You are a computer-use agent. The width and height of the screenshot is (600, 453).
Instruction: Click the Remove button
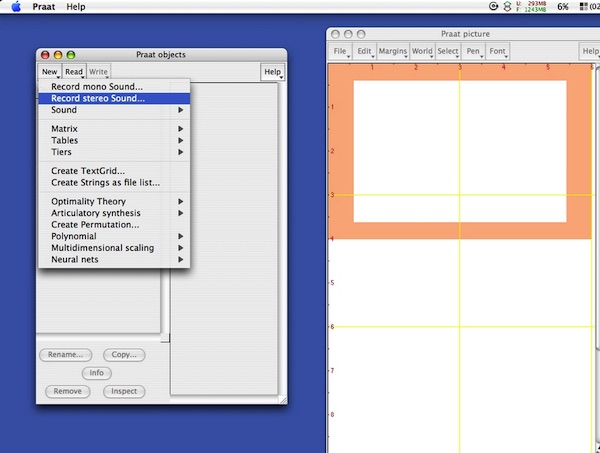(67, 391)
